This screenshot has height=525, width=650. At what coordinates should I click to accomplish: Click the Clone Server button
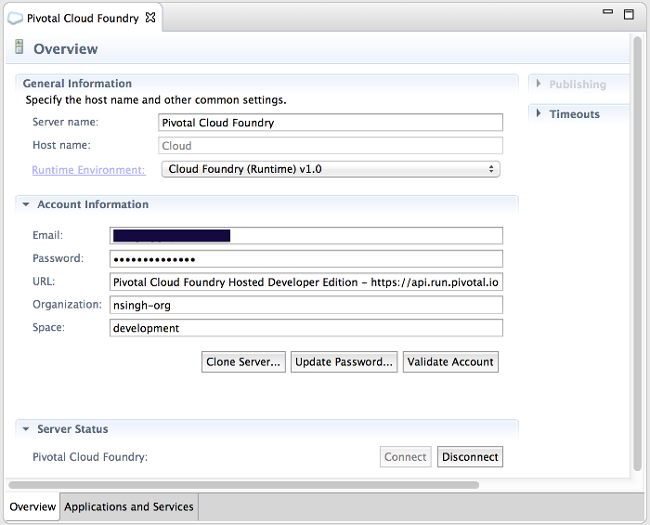pyautogui.click(x=244, y=362)
